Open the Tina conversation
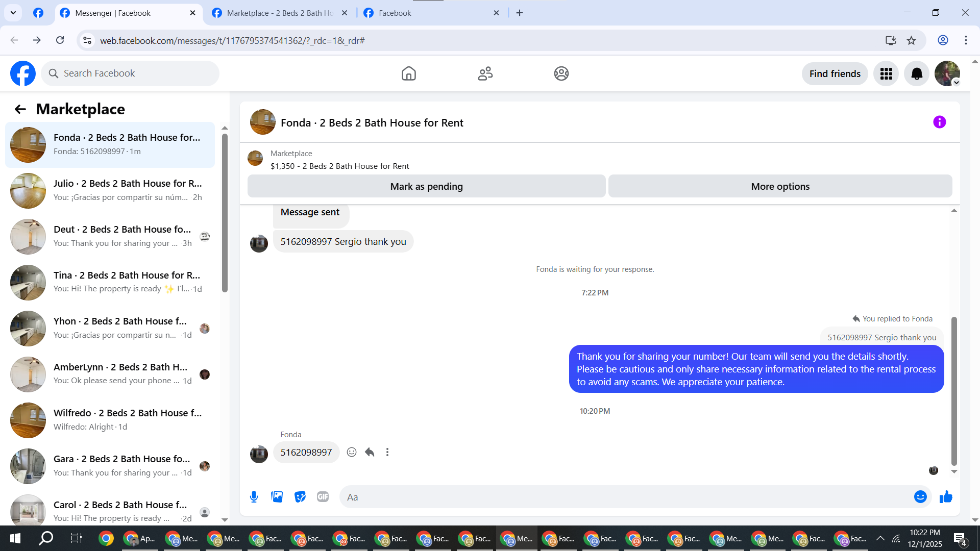This screenshot has width=980, height=551. click(110, 282)
